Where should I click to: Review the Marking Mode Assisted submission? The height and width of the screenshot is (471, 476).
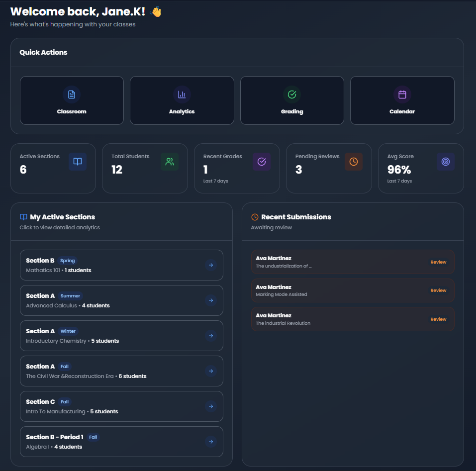pos(438,290)
